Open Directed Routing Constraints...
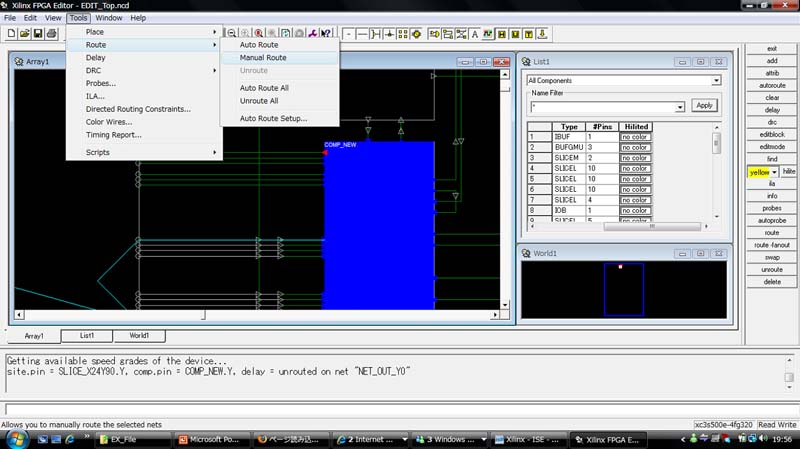The image size is (800, 449). point(138,109)
